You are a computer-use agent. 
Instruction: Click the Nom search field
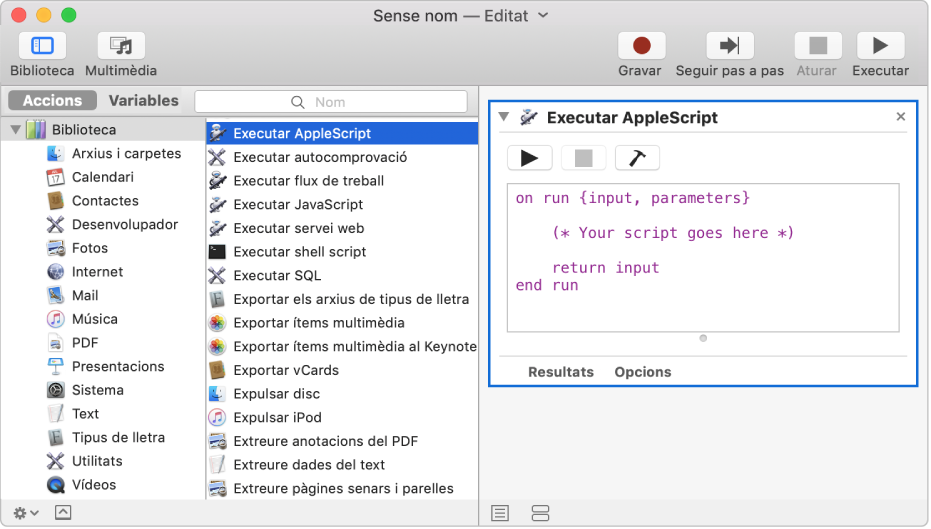[330, 101]
